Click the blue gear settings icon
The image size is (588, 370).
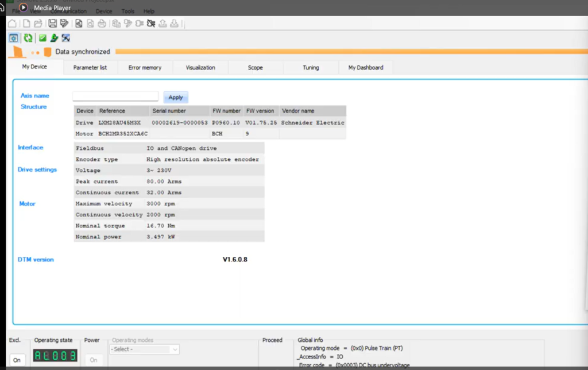[x=14, y=38]
